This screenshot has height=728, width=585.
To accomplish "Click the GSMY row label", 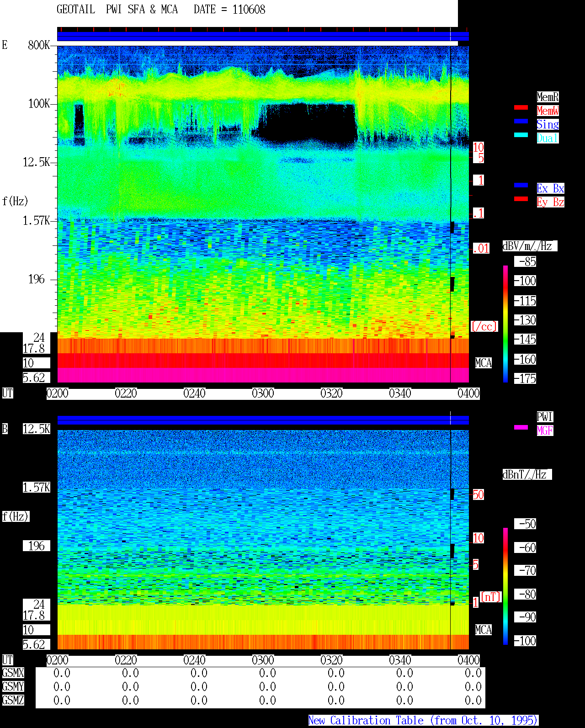I will click(13, 686).
